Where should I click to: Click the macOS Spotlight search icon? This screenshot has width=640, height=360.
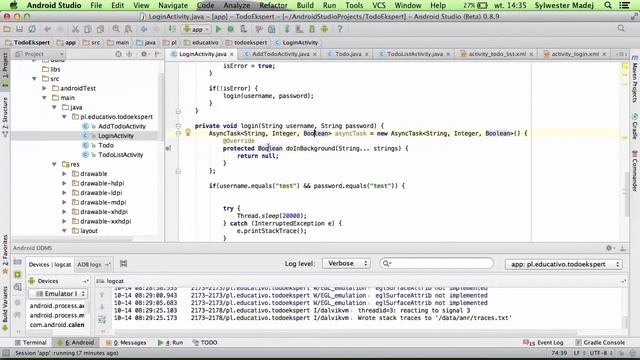[x=608, y=5]
